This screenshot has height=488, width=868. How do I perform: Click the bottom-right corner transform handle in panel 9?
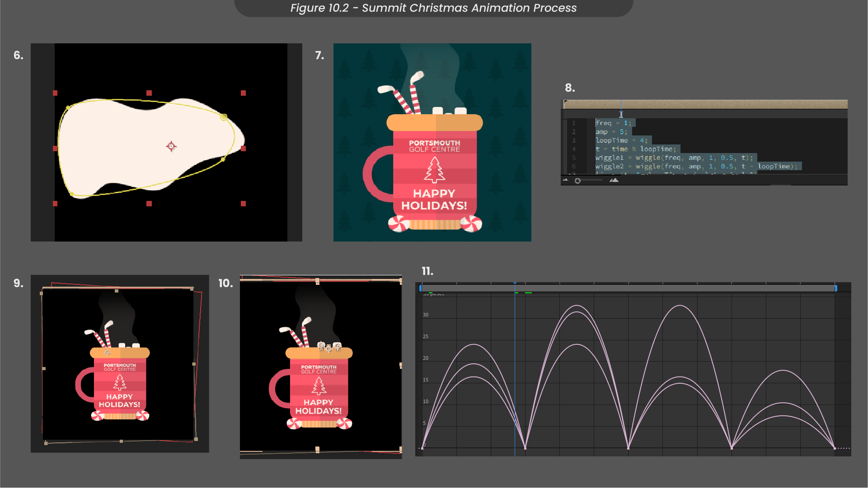point(196,439)
